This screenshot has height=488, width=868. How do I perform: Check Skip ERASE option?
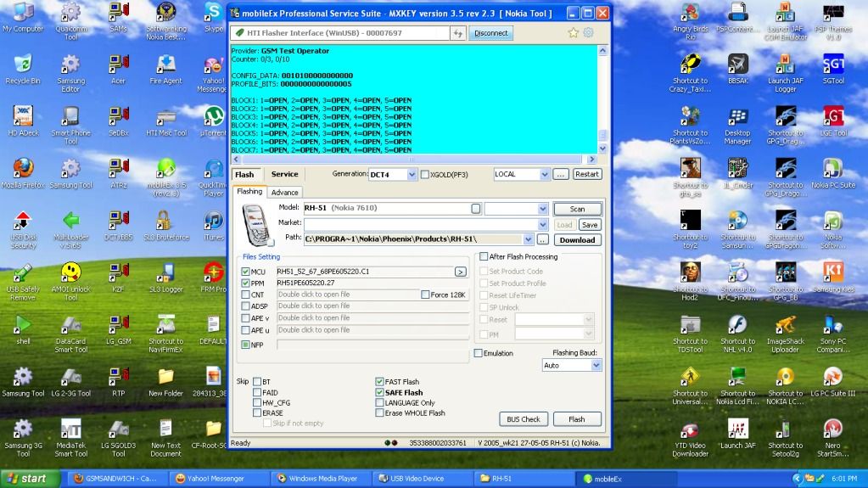point(257,412)
